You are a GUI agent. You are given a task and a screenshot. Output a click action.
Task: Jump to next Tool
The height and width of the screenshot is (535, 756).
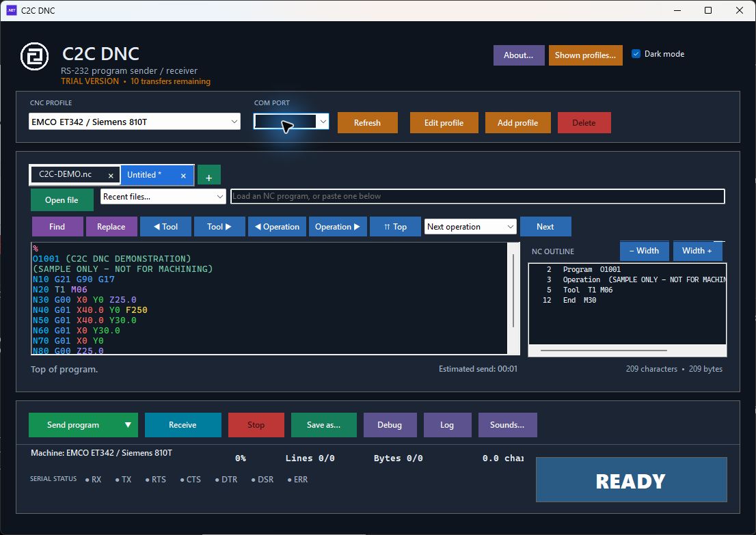pos(219,227)
